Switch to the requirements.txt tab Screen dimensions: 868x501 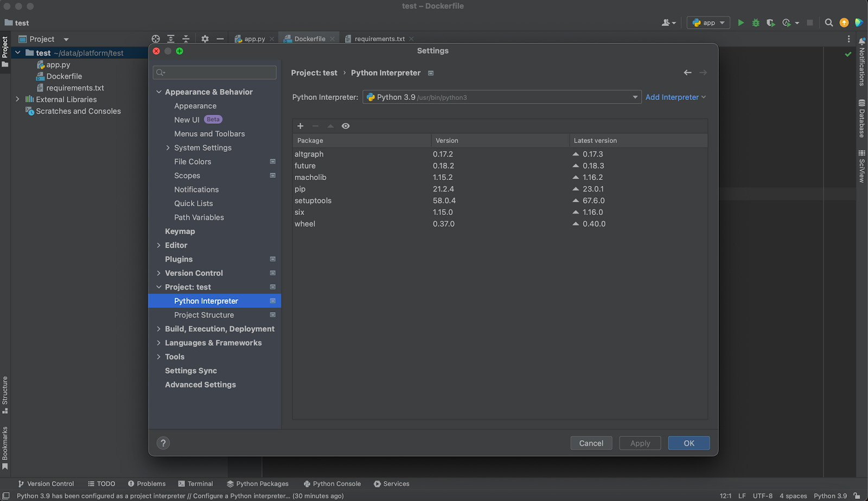coord(380,38)
